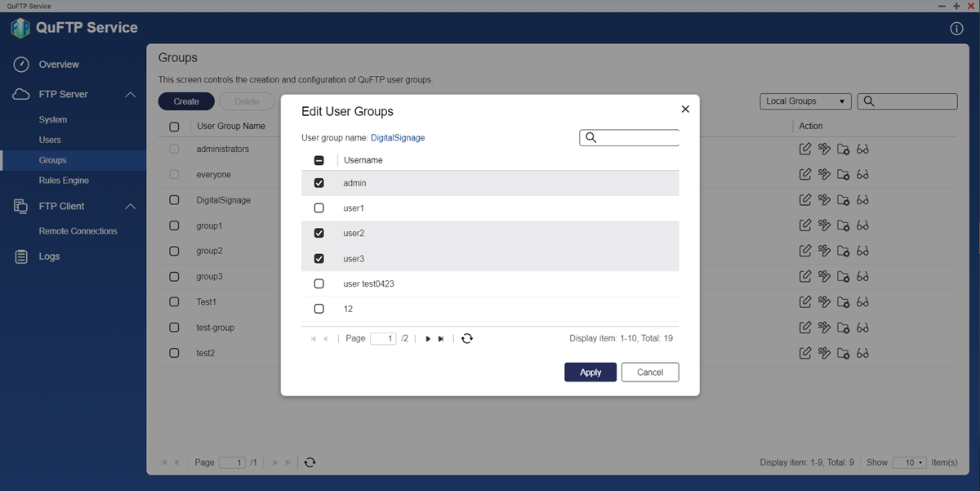Toggle the select-all Username header checkbox

(319, 160)
